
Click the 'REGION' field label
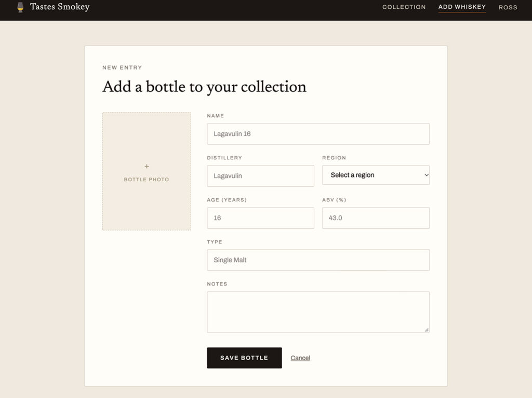click(334, 158)
